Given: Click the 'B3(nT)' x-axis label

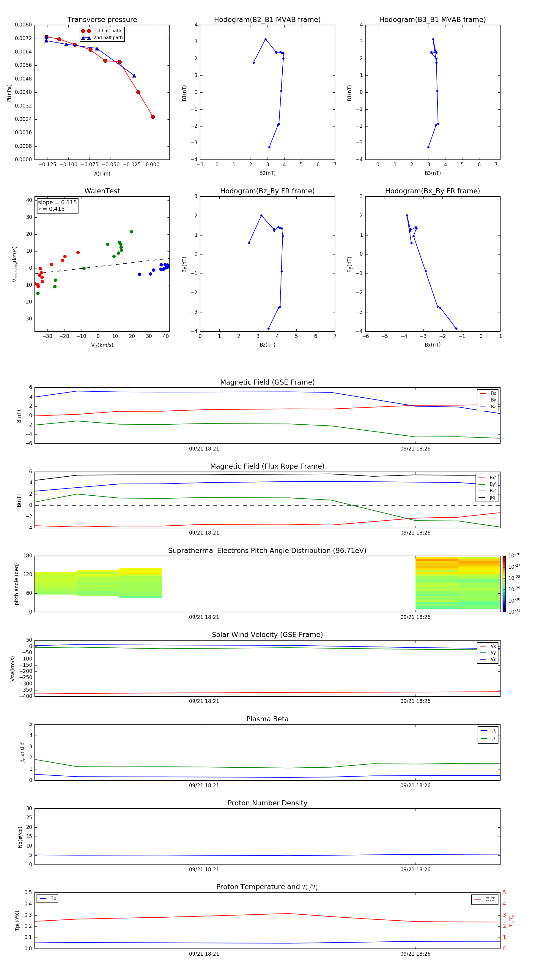Looking at the screenshot, I should (432, 173).
